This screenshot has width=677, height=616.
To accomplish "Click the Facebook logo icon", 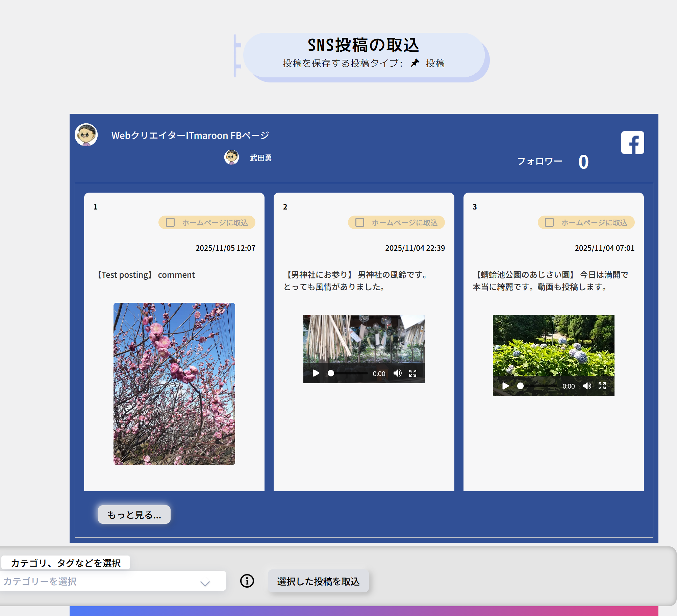I will point(632,143).
